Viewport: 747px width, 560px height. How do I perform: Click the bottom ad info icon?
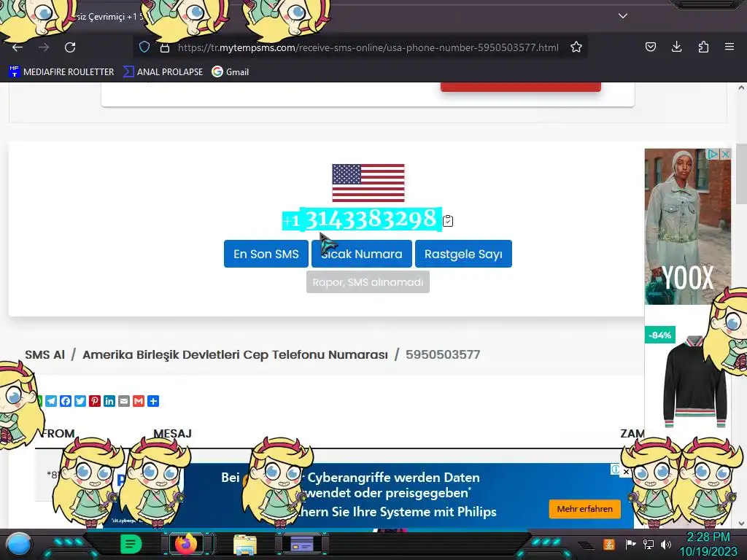coord(616,470)
